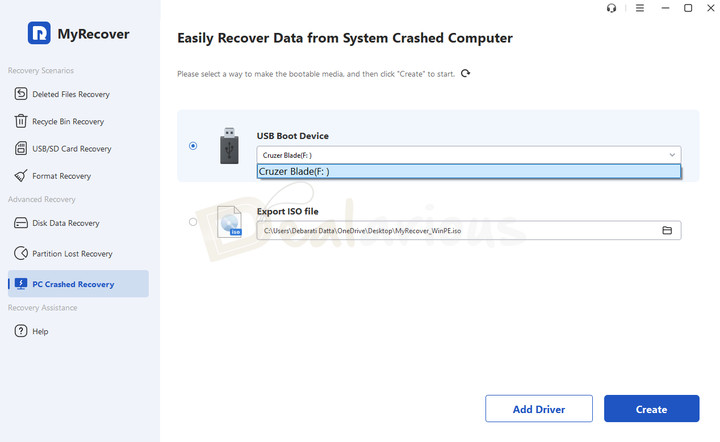Close the MyRecover window
Viewport: 720px width, 442px height.
point(710,8)
